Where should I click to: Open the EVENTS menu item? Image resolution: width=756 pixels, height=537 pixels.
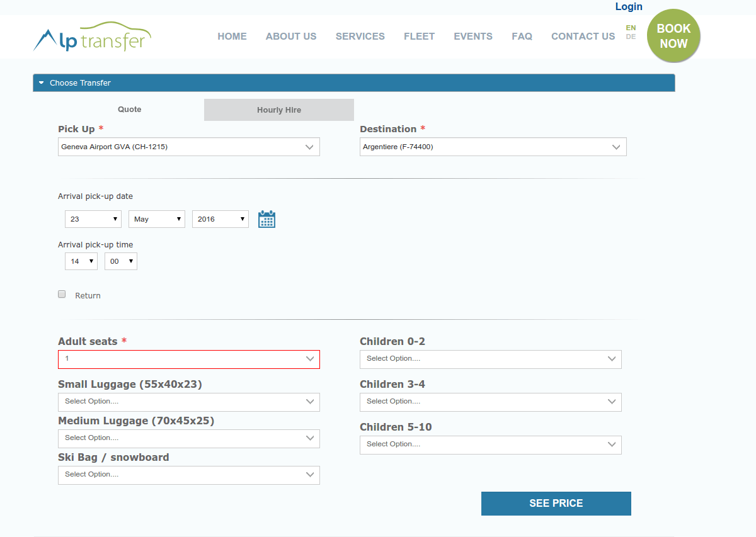pos(473,37)
